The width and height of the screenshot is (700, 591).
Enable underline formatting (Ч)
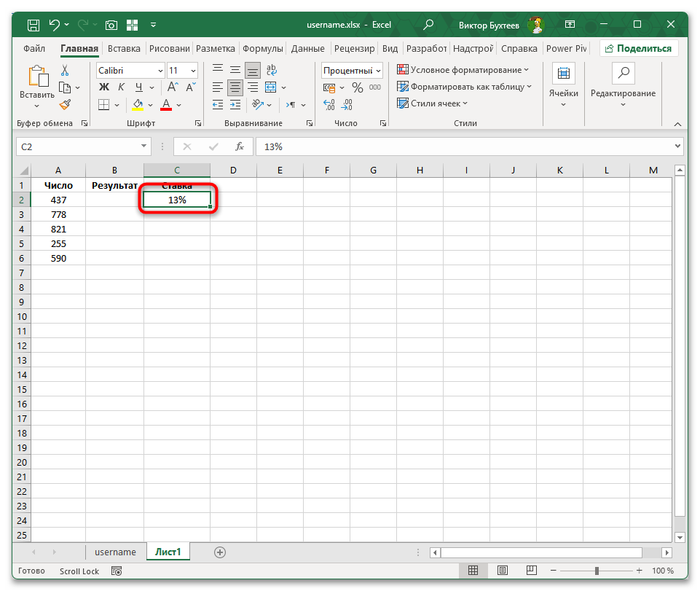coord(137,87)
